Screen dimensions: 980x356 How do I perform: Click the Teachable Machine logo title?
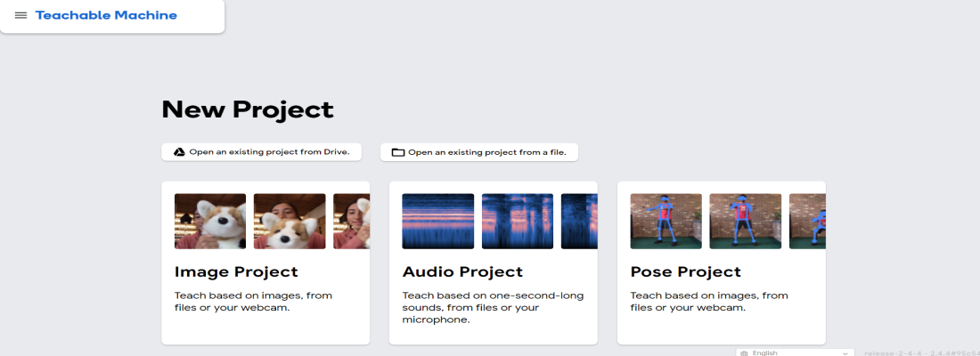(106, 15)
